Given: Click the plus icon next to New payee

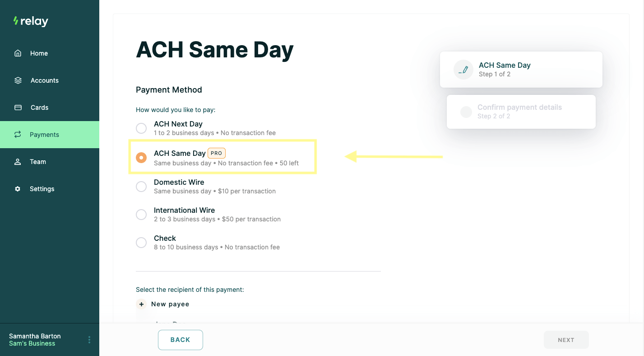Looking at the screenshot, I should (x=141, y=304).
